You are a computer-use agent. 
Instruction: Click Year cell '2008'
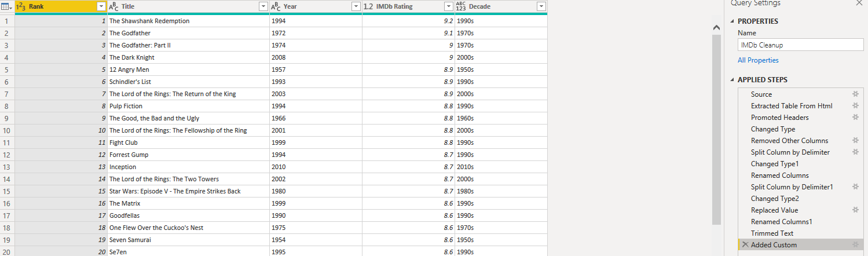point(316,57)
